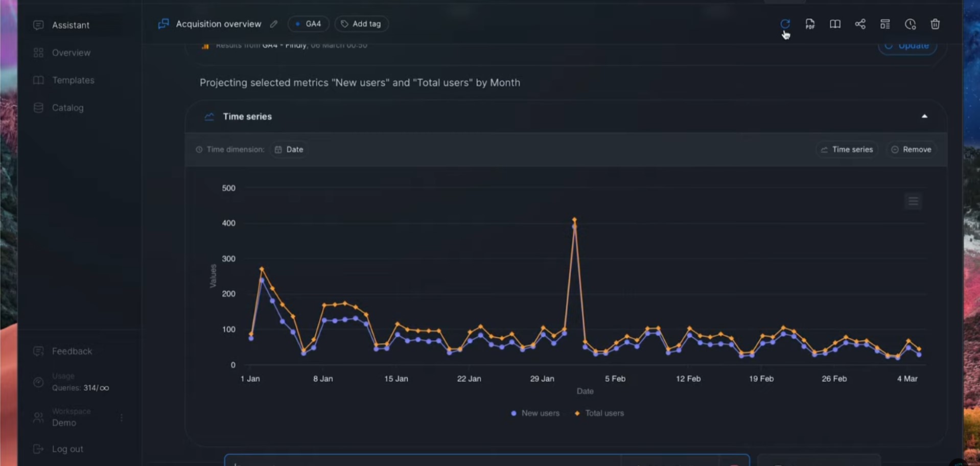Delete report with trash icon
This screenshot has height=466, width=980.
pos(935,24)
